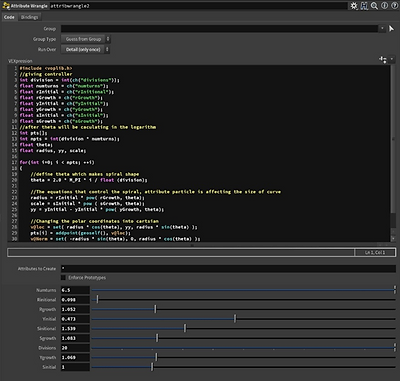400x381 pixels.
Task: Click the info circle icon
Action: [x=384, y=6]
